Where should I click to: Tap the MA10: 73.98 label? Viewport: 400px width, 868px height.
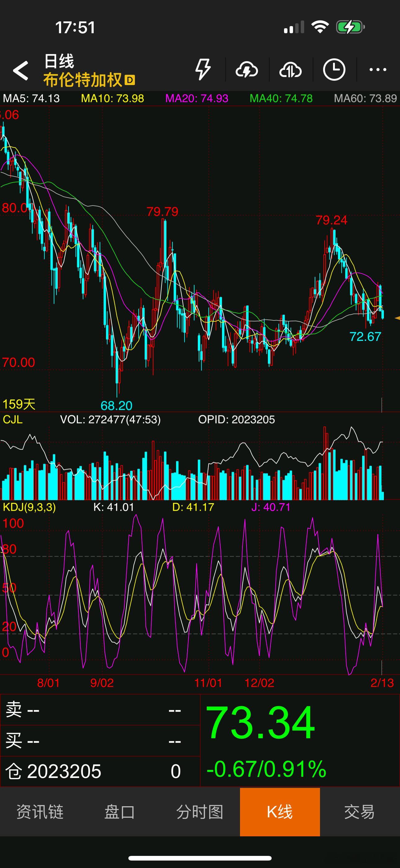(113, 98)
